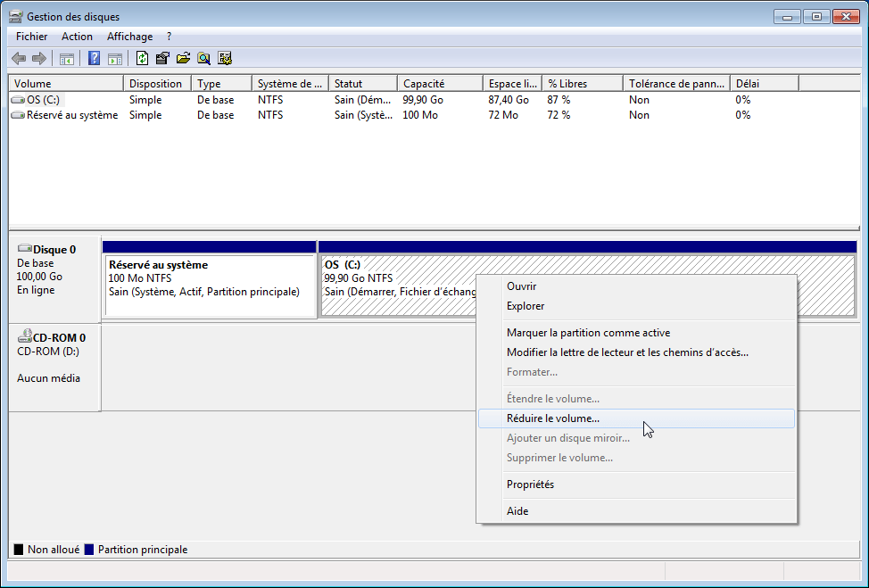Click the 100 Mo capacity cell
The height and width of the screenshot is (588, 869).
click(x=420, y=115)
